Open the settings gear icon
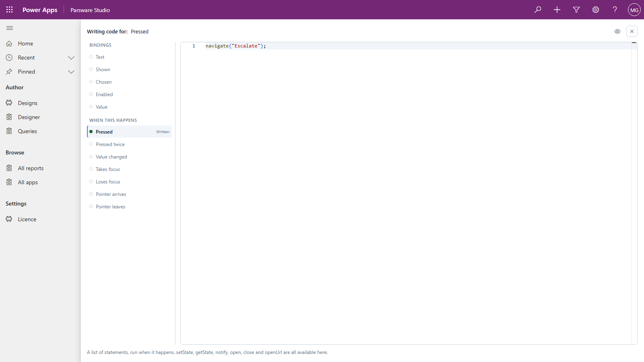This screenshot has width=644, height=362. click(x=596, y=10)
